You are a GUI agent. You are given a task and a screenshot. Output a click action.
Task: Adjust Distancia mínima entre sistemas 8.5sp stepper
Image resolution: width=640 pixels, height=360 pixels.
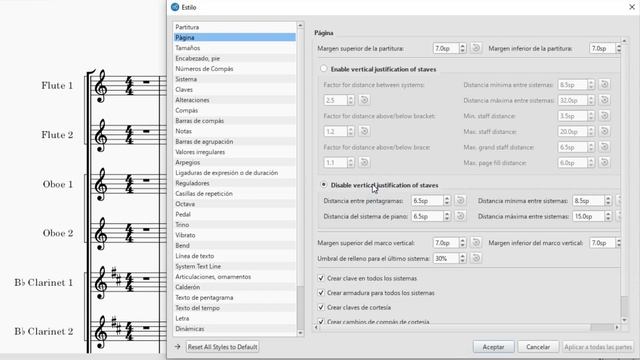(x=608, y=200)
